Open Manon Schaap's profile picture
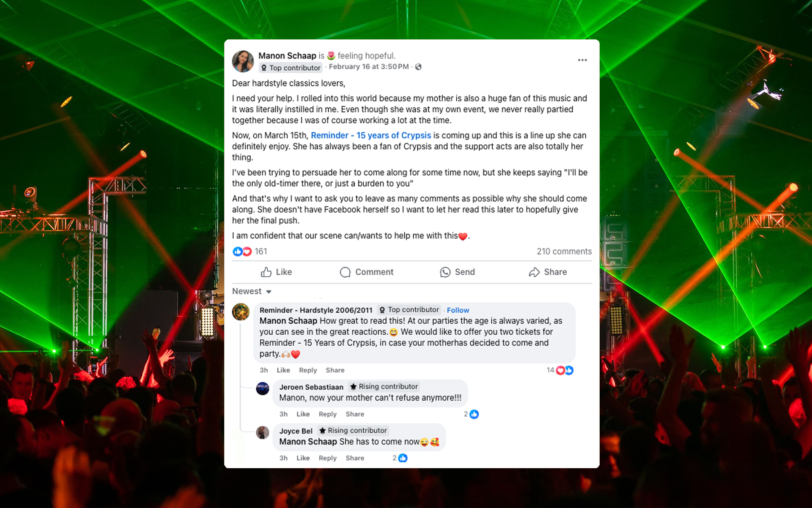This screenshot has height=508, width=812. (243, 61)
